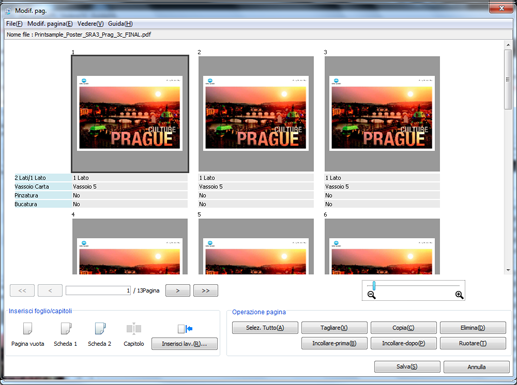Select page 2 thumbnail
517x385 pixels.
(x=256, y=114)
